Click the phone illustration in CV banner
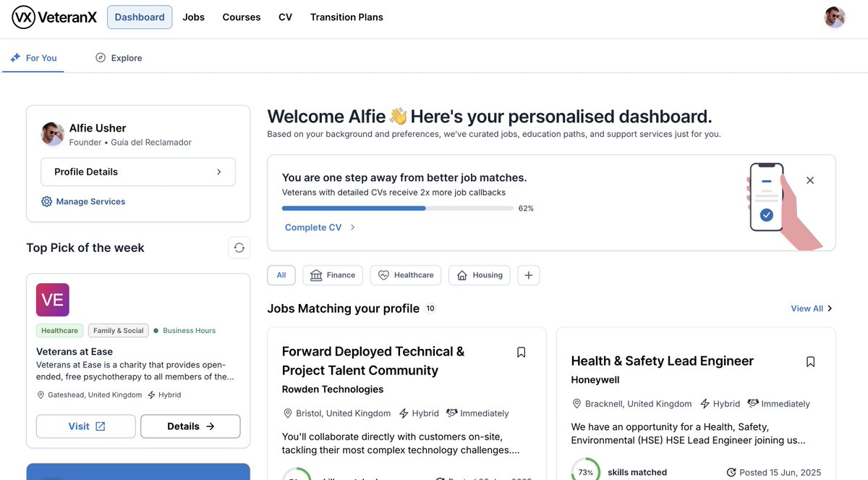 [783, 206]
